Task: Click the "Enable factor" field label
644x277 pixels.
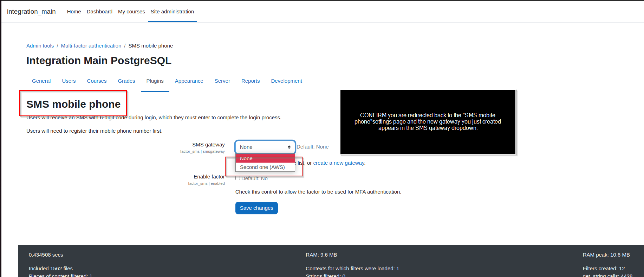Action: coord(209,177)
